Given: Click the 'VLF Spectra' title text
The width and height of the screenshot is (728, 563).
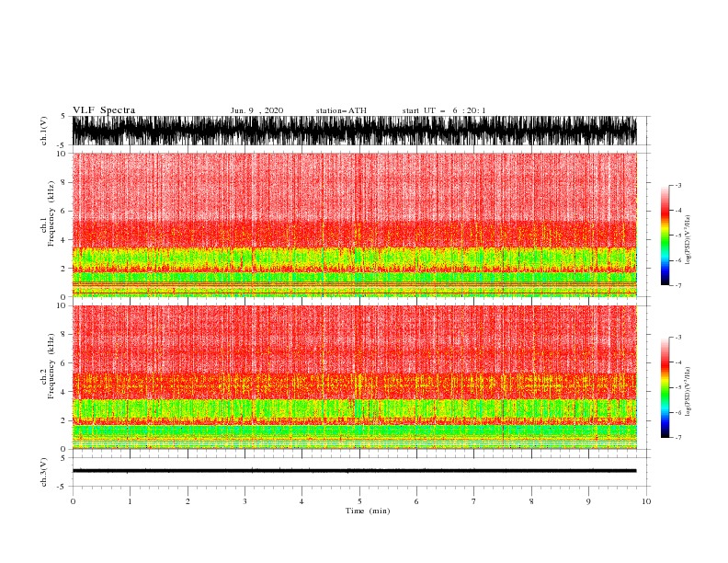Looking at the screenshot, I should [x=104, y=110].
